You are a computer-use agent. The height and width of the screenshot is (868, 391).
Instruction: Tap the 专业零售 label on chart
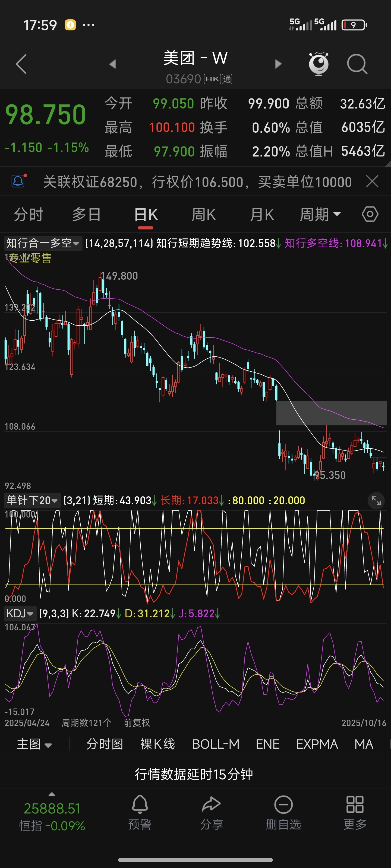[30, 258]
